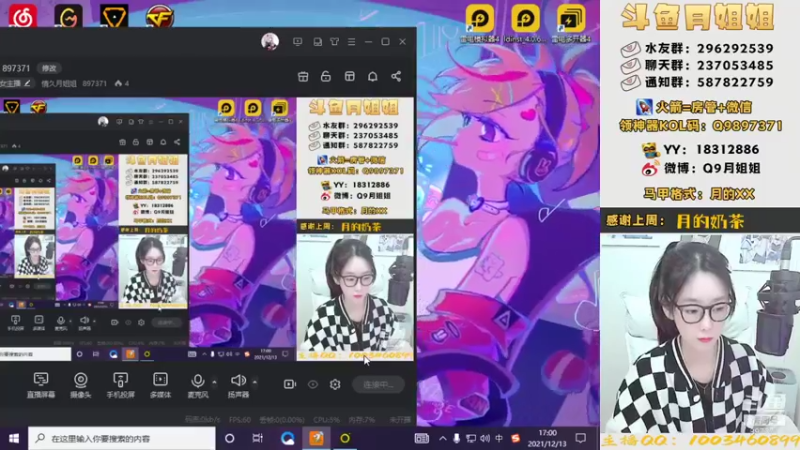Add the 摄像头 camera source
The image size is (800, 450).
(81, 385)
